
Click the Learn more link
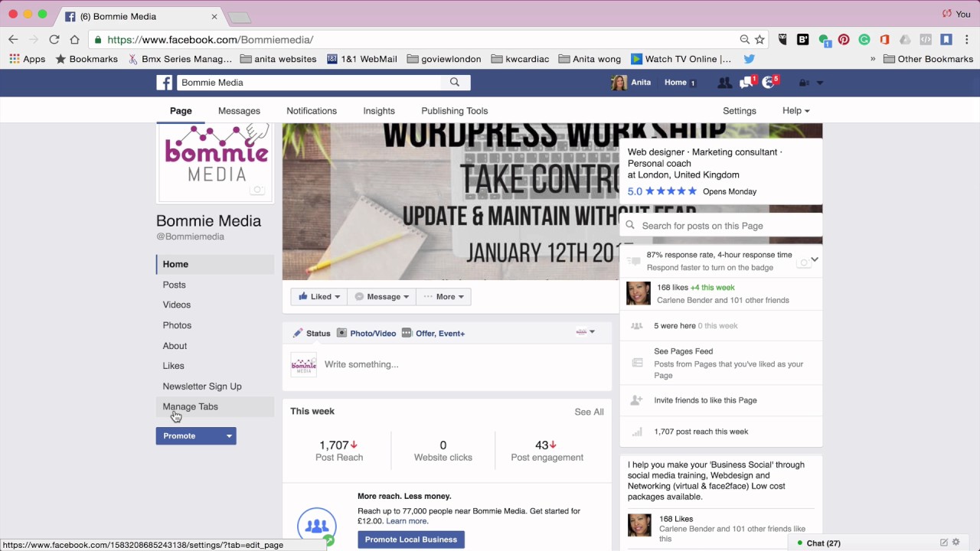407,521
